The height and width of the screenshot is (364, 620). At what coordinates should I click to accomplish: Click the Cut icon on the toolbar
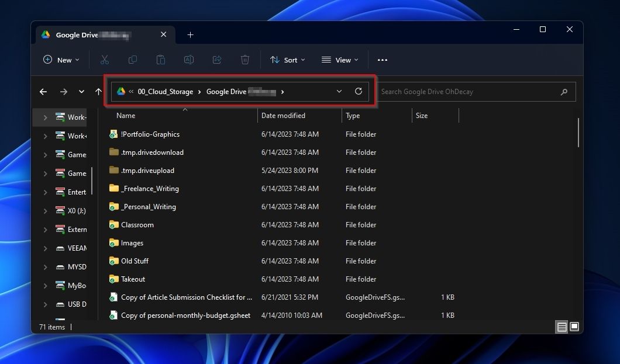pyautogui.click(x=105, y=60)
